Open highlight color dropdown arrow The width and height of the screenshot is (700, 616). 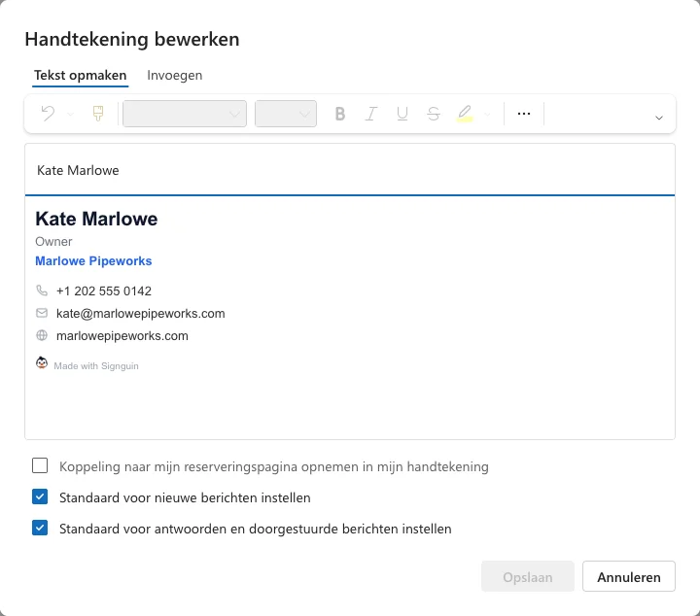[x=487, y=115]
